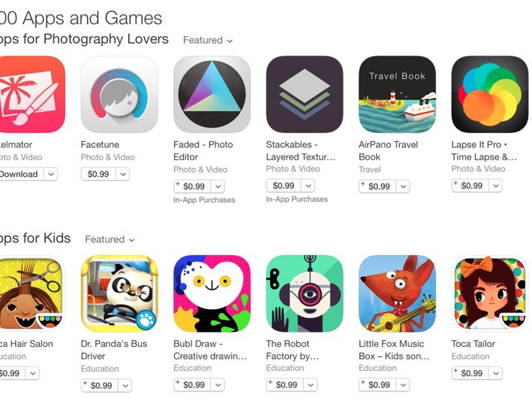Click the $0.99 price button for Toca Tailor
This screenshot has height=399, width=532.
point(470,373)
